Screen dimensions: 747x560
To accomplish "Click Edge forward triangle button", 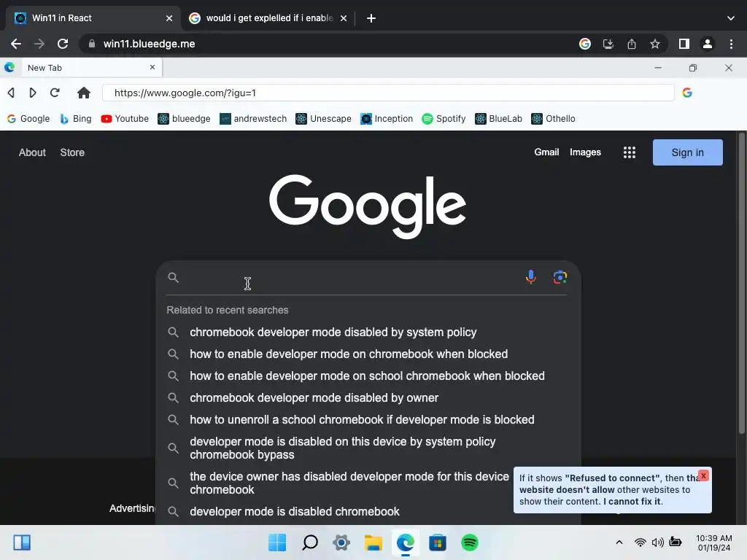I will pyautogui.click(x=32, y=93).
